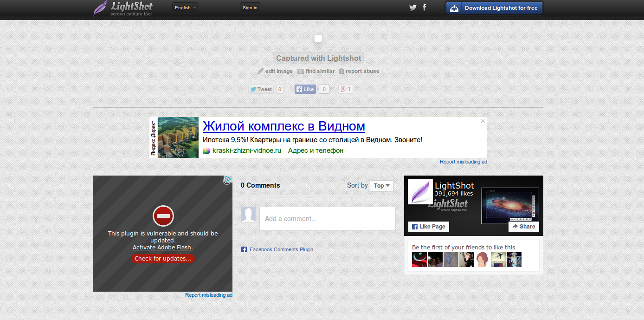Click the Captured with Lightshot heading

318,58
